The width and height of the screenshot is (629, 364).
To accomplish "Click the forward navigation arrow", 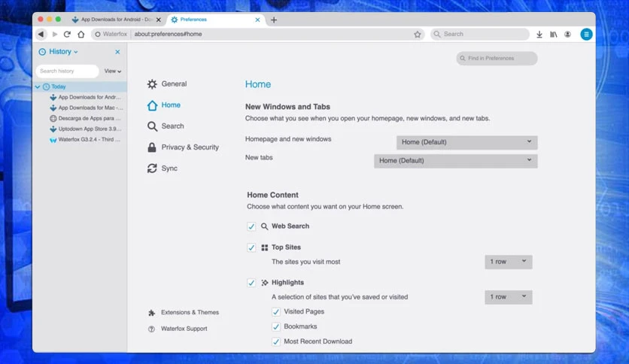I will pos(55,34).
